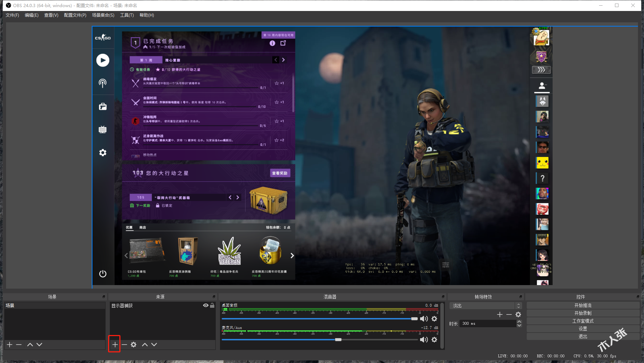Add a transition with plus icon

point(500,314)
